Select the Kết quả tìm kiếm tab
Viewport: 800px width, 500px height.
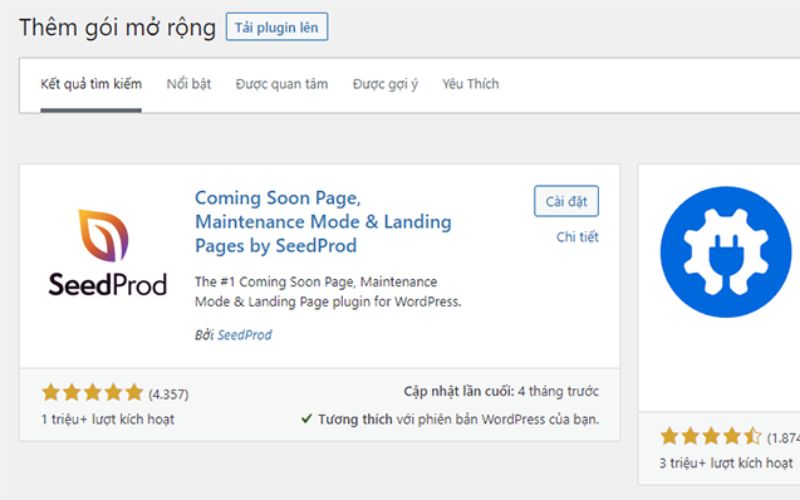click(91, 84)
